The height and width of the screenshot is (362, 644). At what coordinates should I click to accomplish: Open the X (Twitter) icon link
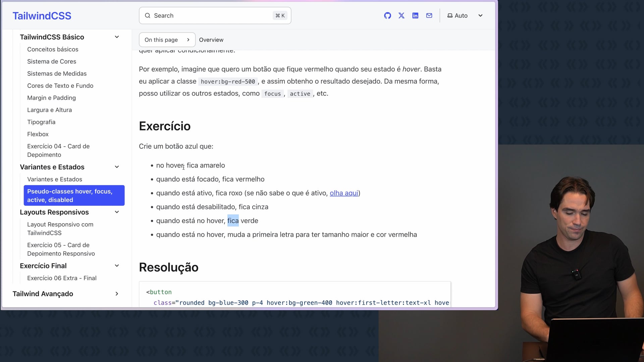[x=401, y=16]
